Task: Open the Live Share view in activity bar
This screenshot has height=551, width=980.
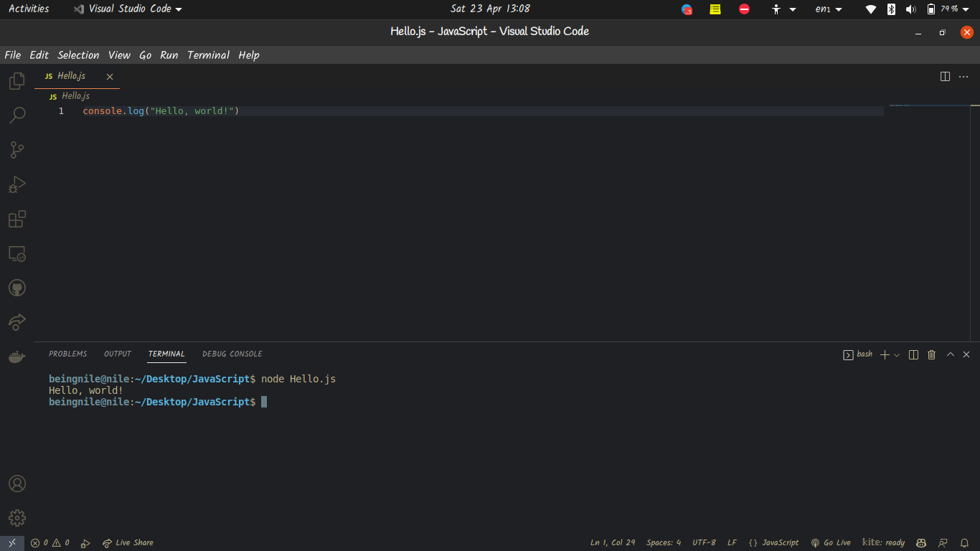Action: (17, 322)
